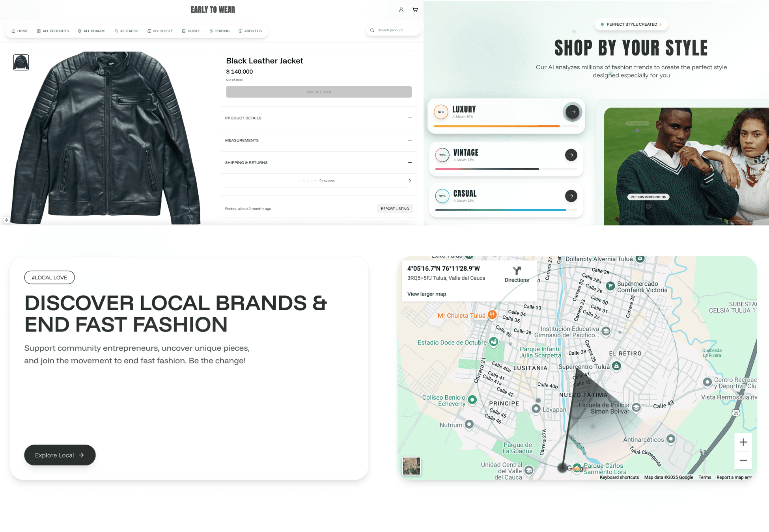Click the View larger map link
Viewport: 769px width, 532px height.
coord(427,294)
